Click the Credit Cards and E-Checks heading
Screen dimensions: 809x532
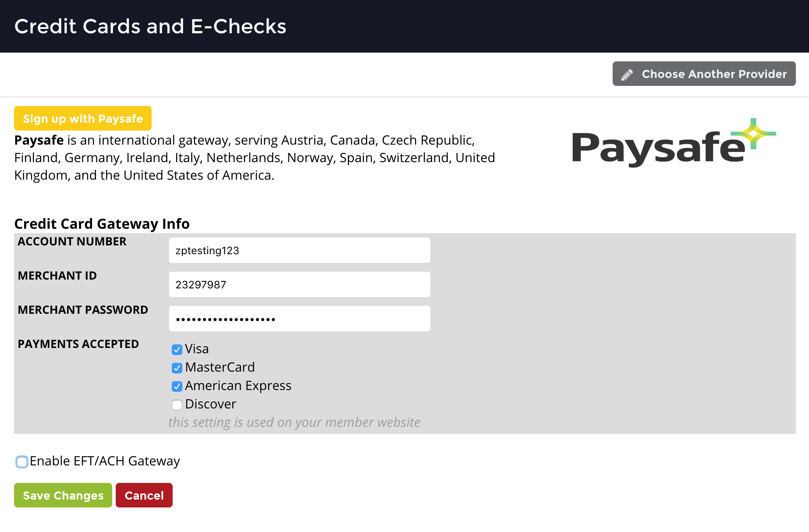click(x=150, y=26)
